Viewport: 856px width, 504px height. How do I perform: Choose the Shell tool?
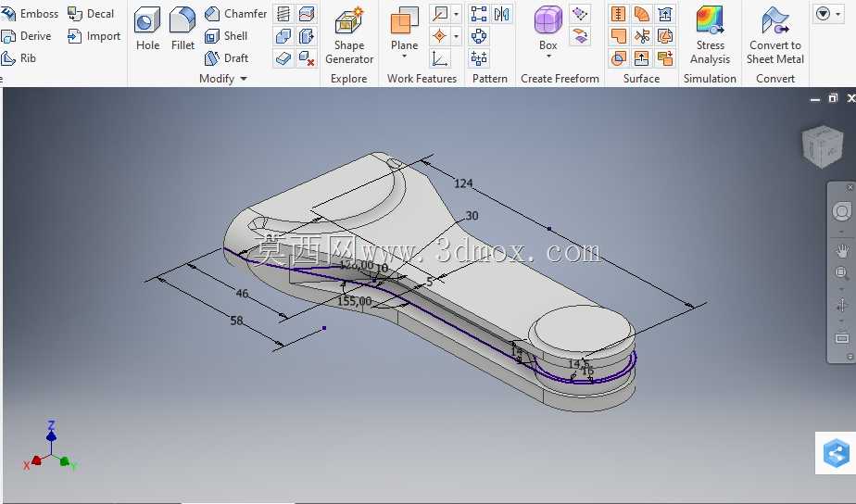(x=226, y=36)
